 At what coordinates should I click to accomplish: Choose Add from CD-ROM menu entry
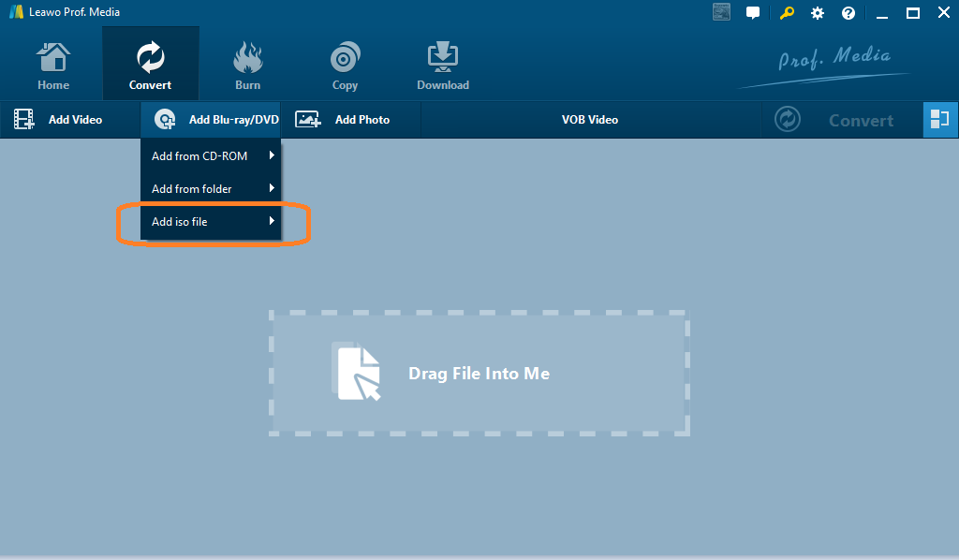click(x=211, y=155)
